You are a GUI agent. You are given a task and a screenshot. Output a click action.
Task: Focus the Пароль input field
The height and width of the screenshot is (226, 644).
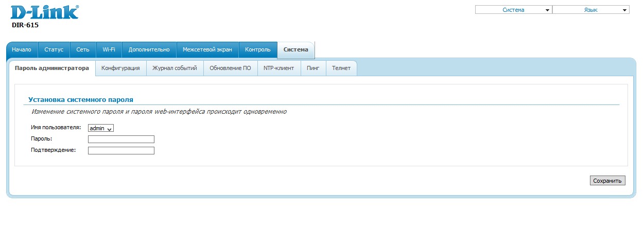pos(121,139)
